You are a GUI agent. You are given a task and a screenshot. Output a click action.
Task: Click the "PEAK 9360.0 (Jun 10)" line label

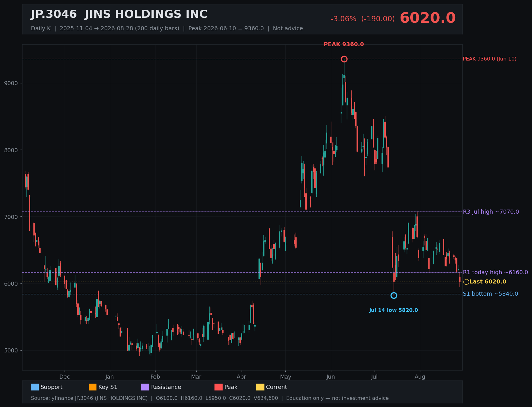pos(490,59)
